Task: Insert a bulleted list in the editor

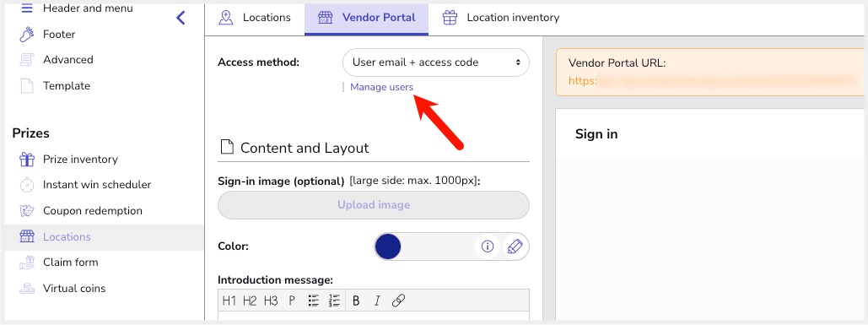Action: click(x=313, y=301)
